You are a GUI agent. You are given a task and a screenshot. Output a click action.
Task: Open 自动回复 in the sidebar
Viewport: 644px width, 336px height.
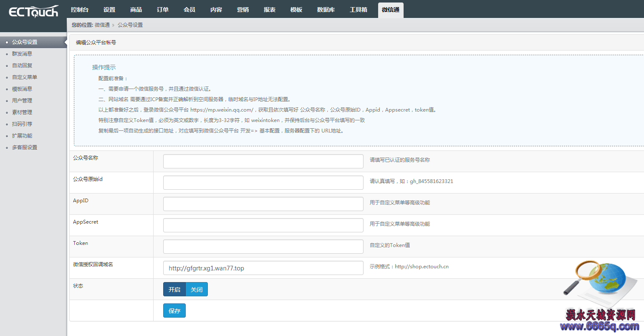click(x=22, y=66)
